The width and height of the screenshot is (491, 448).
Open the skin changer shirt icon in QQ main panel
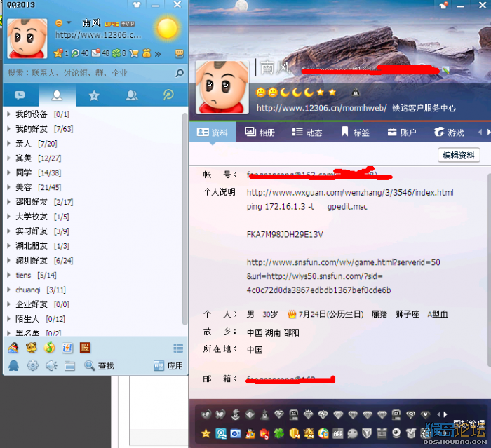point(137,5)
